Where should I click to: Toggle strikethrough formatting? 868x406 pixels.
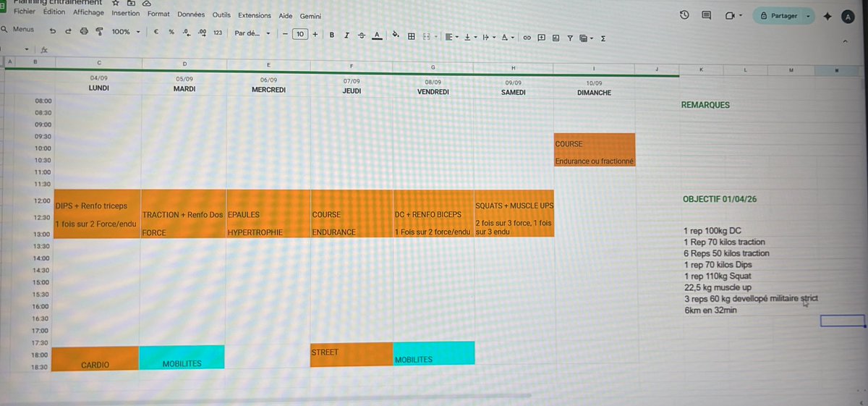[362, 34]
